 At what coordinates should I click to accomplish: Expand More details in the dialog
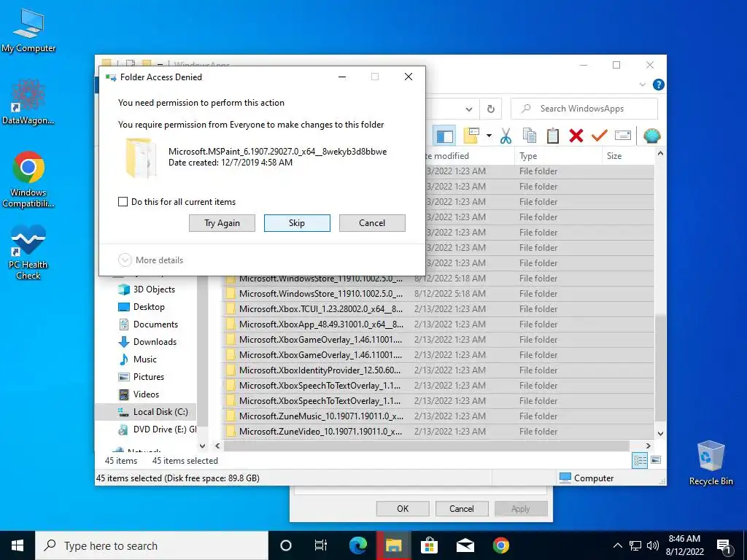coord(150,260)
